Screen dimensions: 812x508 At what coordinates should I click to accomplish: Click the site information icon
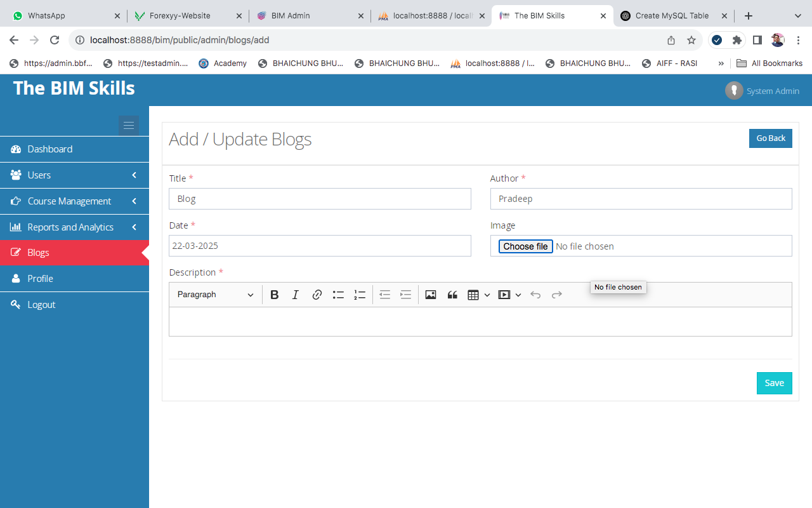coord(79,40)
